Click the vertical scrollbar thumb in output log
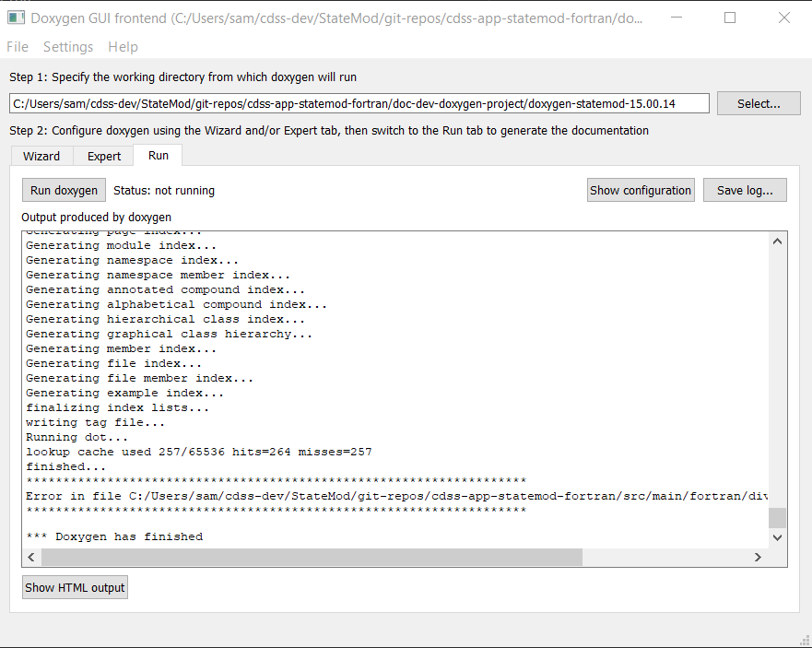The height and width of the screenshot is (648, 812). click(x=777, y=518)
